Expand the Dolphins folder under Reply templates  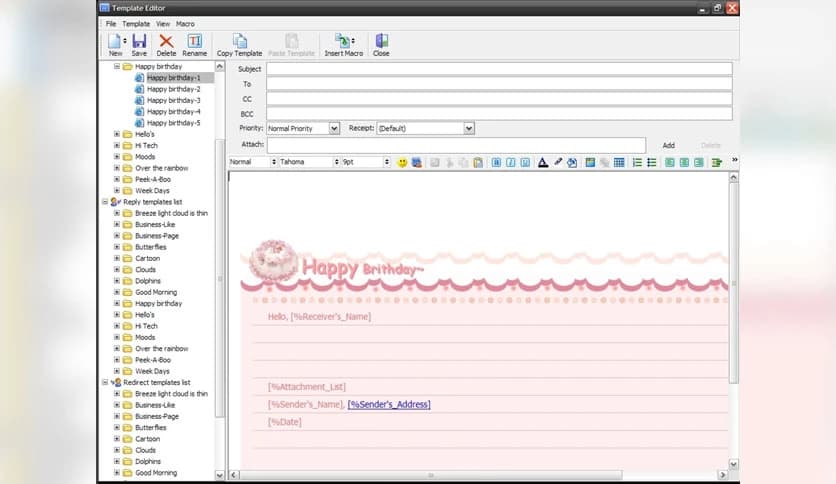coord(117,281)
